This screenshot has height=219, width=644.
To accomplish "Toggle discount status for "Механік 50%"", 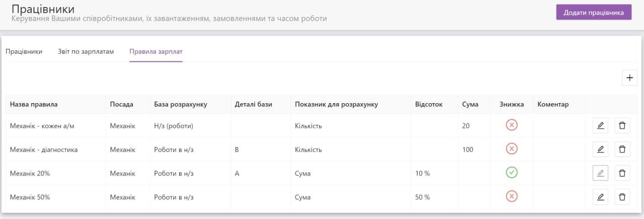I will point(512,197).
